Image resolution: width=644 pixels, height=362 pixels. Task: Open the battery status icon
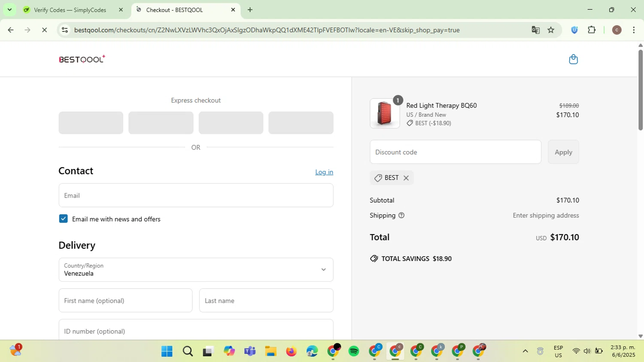coord(598,351)
